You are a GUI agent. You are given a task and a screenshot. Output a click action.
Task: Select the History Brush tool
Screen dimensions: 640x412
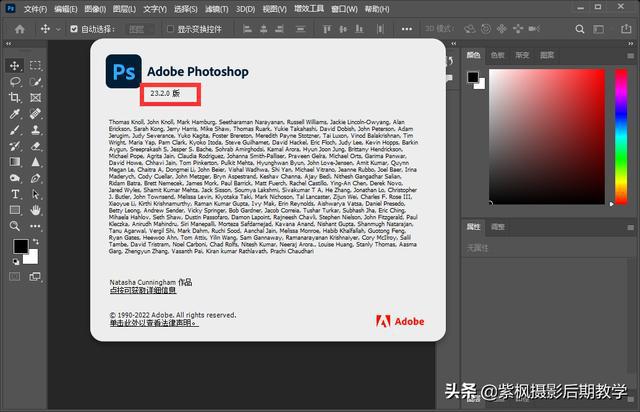tap(15, 146)
